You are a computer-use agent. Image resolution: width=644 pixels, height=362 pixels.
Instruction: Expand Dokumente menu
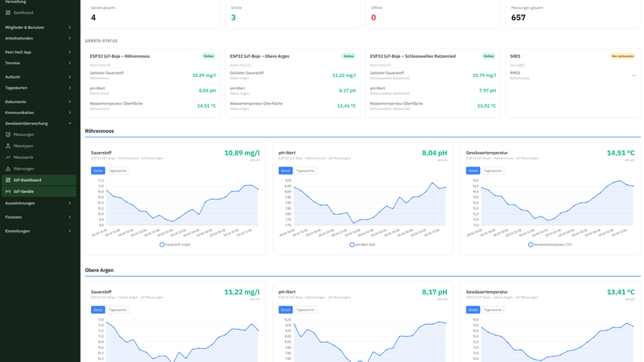[38, 102]
